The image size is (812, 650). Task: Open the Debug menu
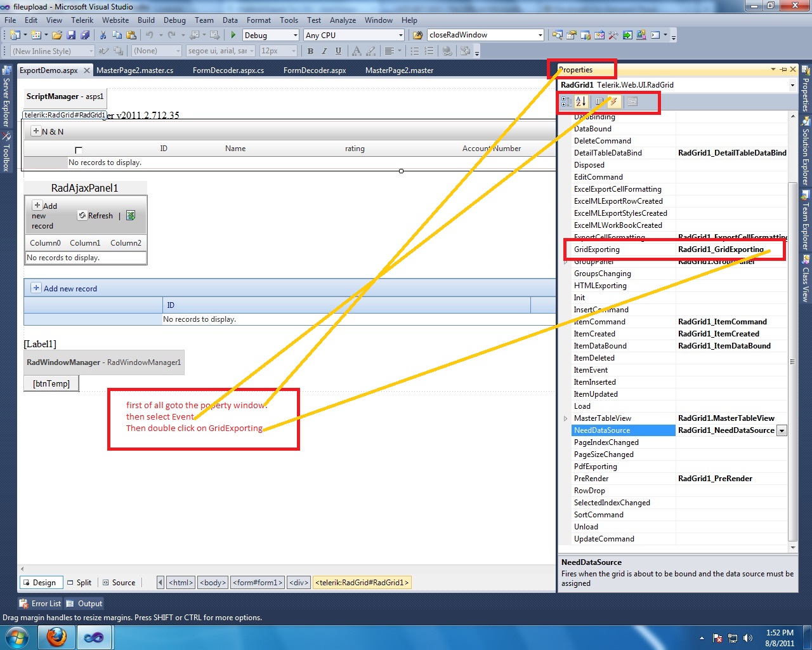point(174,20)
